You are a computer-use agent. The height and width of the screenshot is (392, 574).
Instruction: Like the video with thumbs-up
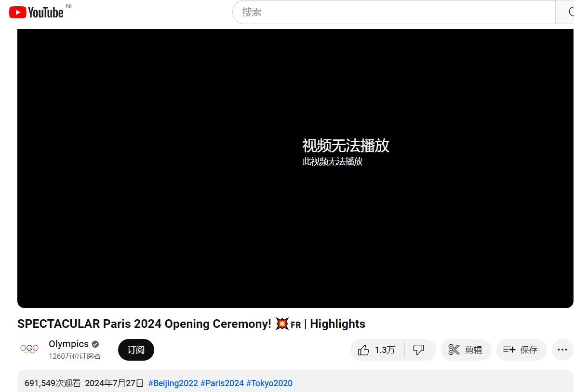pos(377,350)
